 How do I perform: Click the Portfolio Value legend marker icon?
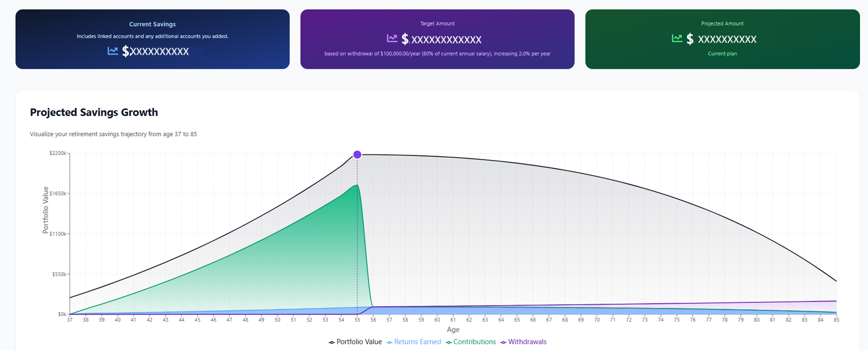tap(332, 342)
